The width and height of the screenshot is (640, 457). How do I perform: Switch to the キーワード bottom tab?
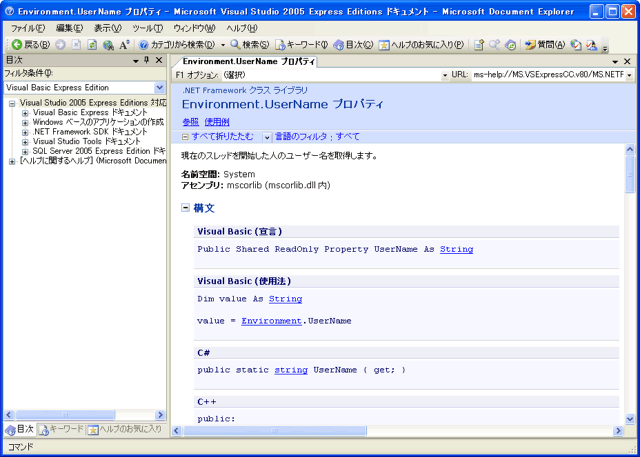[x=61, y=429]
